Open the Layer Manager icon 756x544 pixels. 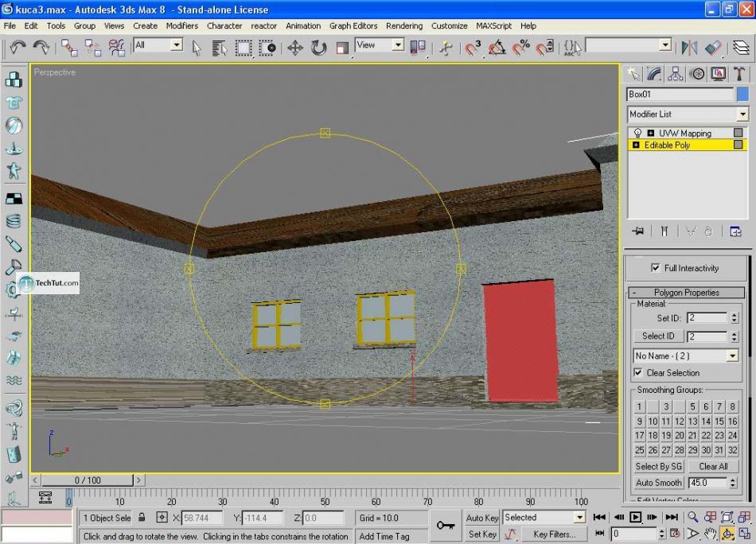coord(741,48)
